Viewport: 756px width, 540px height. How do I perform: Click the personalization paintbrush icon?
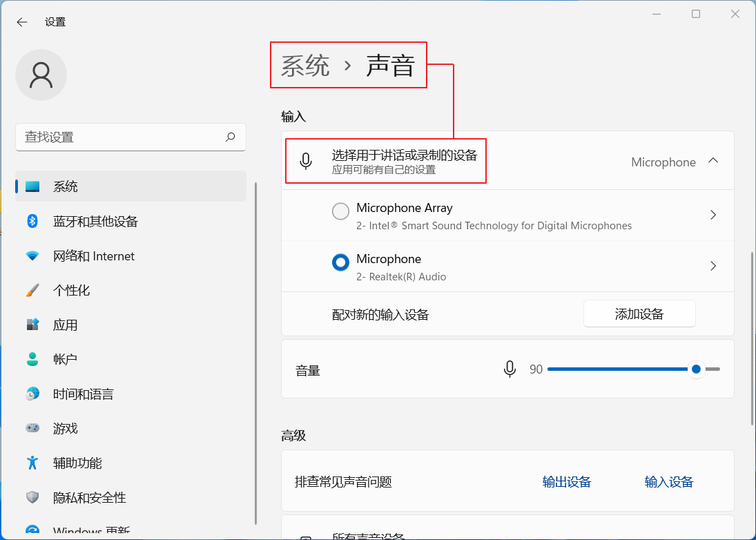pos(32,291)
